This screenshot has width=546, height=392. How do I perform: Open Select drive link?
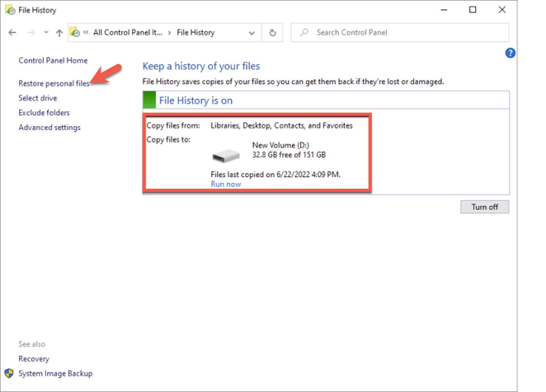(x=38, y=98)
